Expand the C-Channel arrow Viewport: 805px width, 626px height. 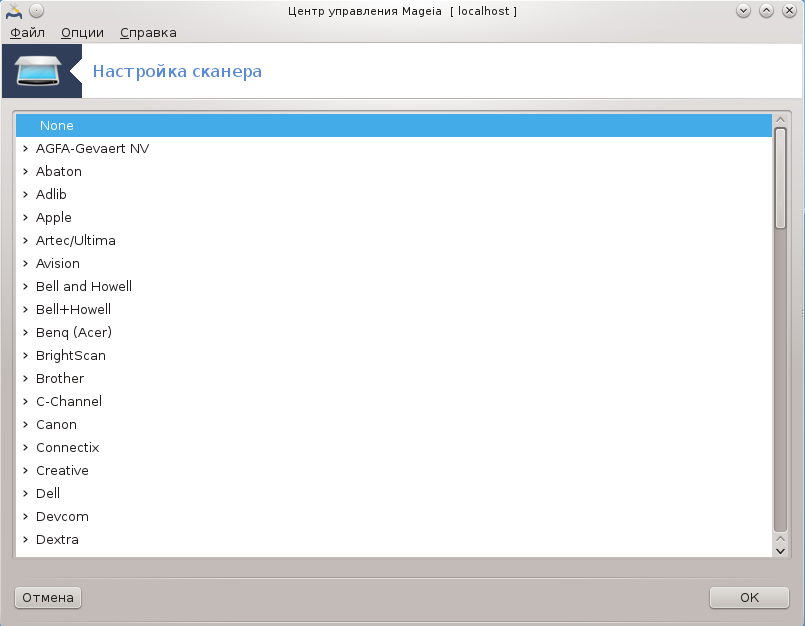point(25,402)
